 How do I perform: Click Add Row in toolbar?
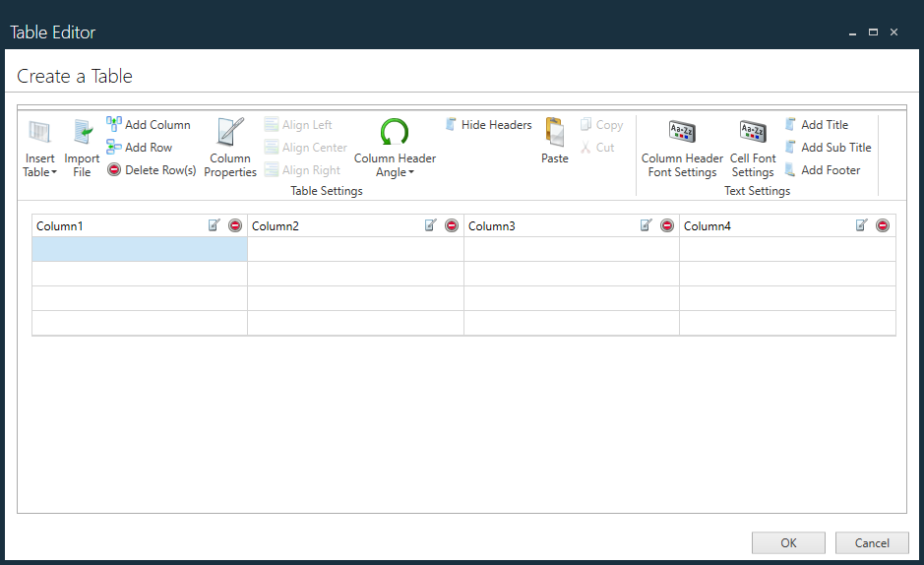coord(140,148)
